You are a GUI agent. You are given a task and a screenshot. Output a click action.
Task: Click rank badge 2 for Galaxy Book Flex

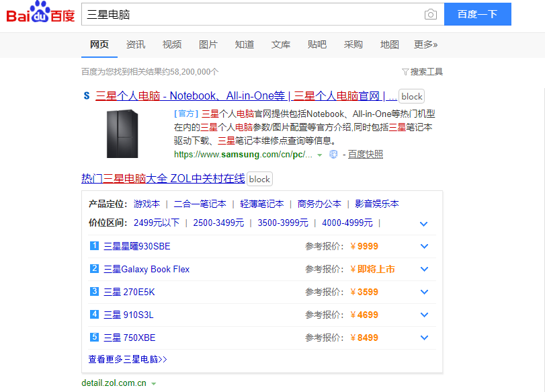94,269
